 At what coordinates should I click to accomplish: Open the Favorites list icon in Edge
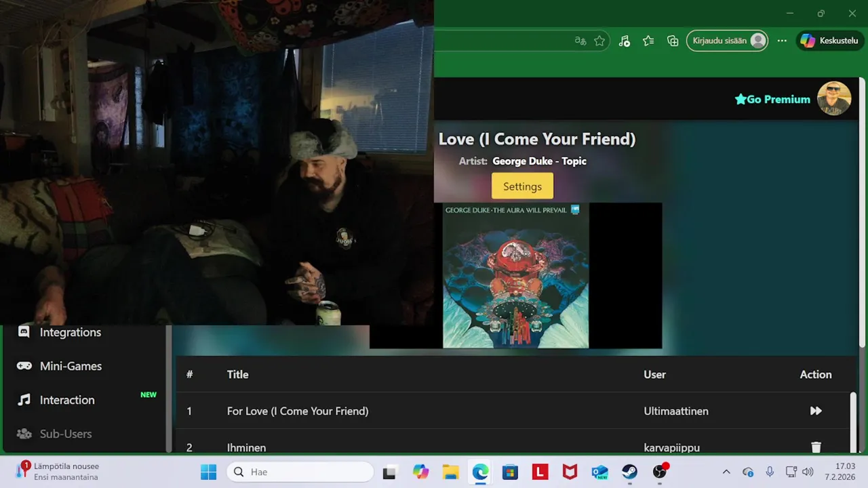pyautogui.click(x=648, y=41)
